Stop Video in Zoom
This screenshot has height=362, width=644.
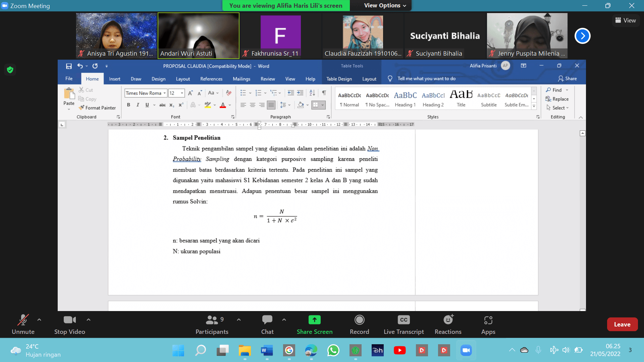point(70,324)
